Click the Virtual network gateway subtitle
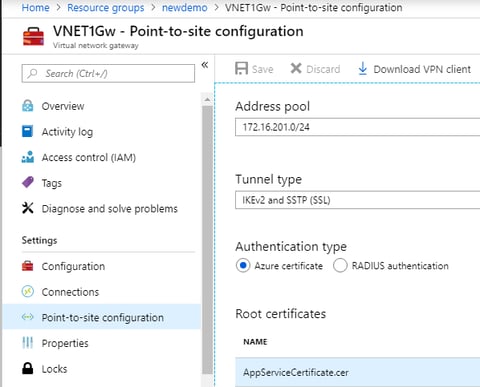 95,45
